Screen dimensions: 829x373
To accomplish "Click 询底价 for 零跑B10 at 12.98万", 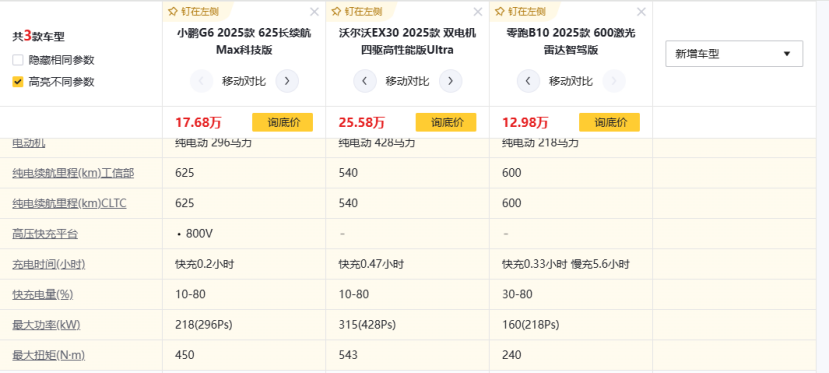I will click(x=609, y=122).
